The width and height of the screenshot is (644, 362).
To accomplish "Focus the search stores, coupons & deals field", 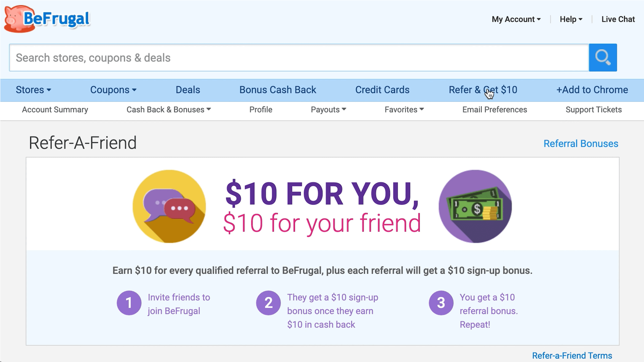I will coord(299,58).
